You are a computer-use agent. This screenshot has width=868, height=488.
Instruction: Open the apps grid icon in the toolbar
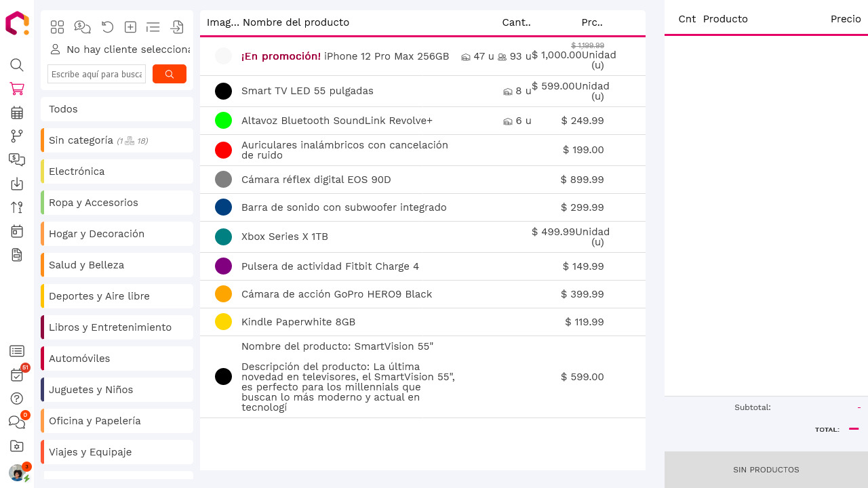tap(57, 27)
